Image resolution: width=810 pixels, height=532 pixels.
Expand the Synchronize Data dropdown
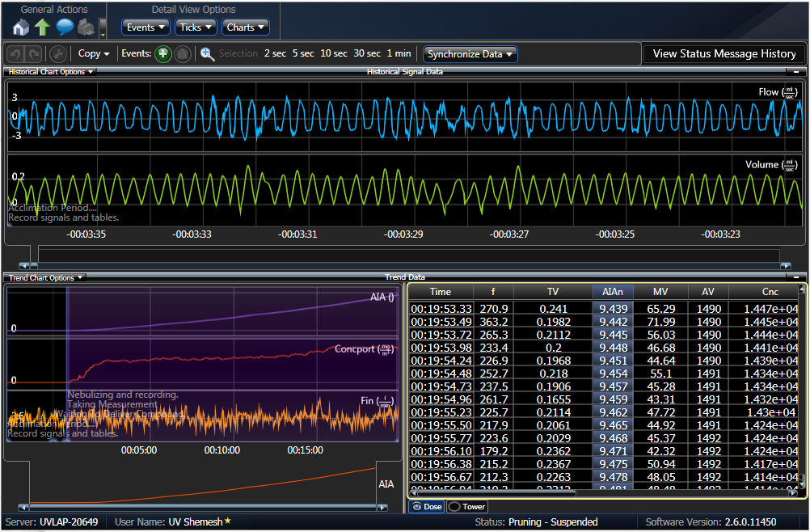point(470,54)
